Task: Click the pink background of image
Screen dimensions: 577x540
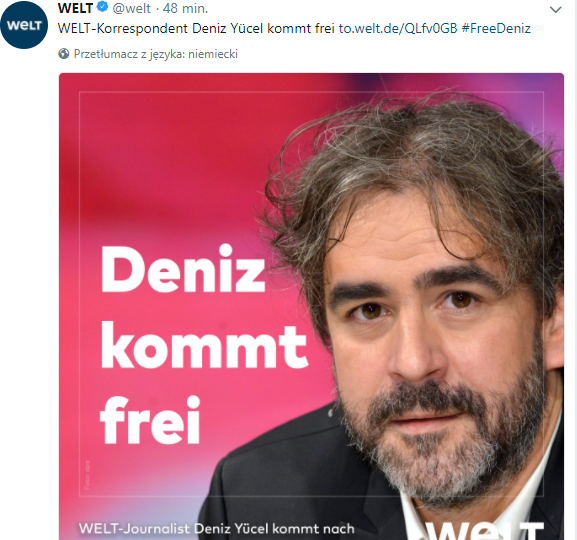Action: click(x=166, y=158)
